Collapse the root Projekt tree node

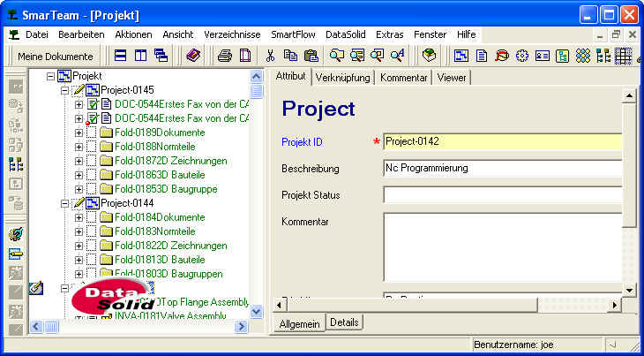coord(51,76)
